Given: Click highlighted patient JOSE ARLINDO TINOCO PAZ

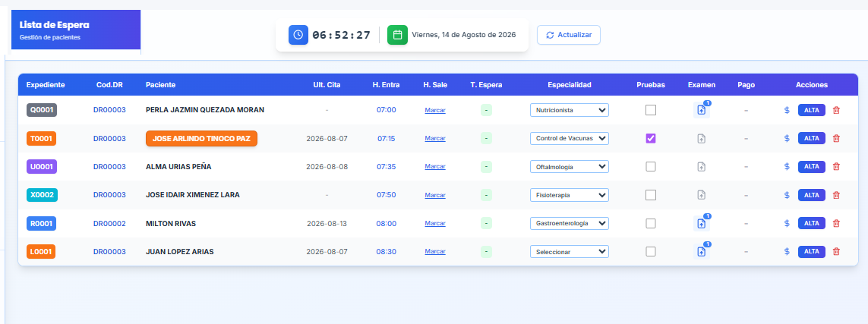Looking at the screenshot, I should pyautogui.click(x=201, y=138).
